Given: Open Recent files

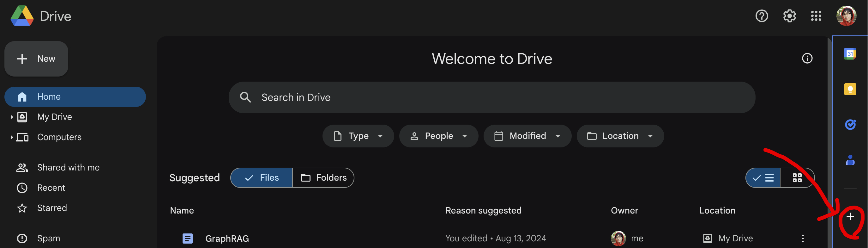Looking at the screenshot, I should pos(51,188).
